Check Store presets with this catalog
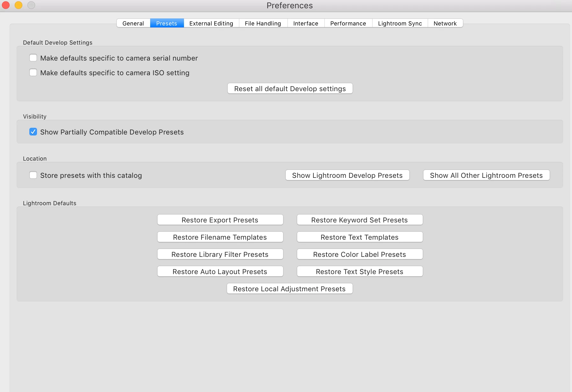Viewport: 572px width, 392px height. (x=33, y=175)
